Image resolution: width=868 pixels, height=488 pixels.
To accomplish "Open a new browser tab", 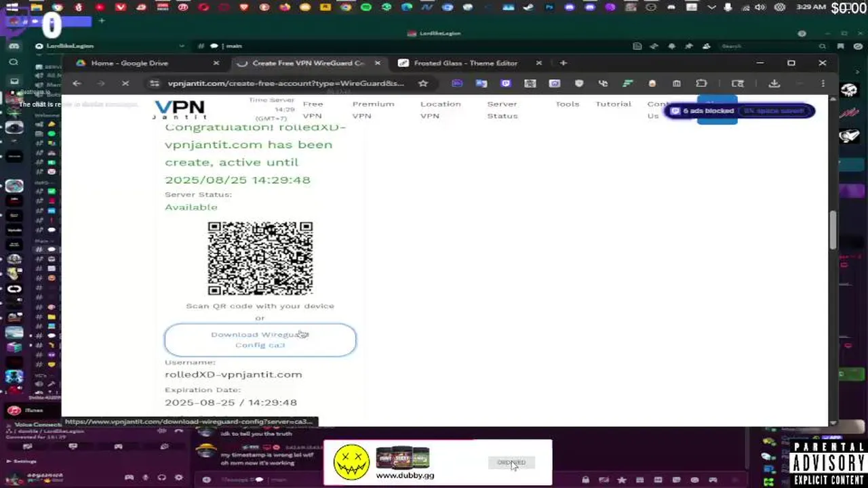I will (564, 63).
